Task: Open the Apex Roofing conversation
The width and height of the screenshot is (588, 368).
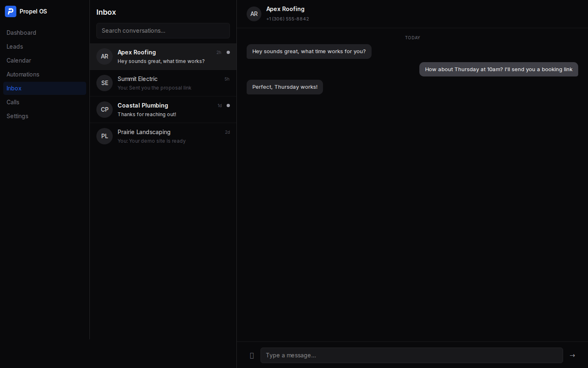Action: point(163,56)
